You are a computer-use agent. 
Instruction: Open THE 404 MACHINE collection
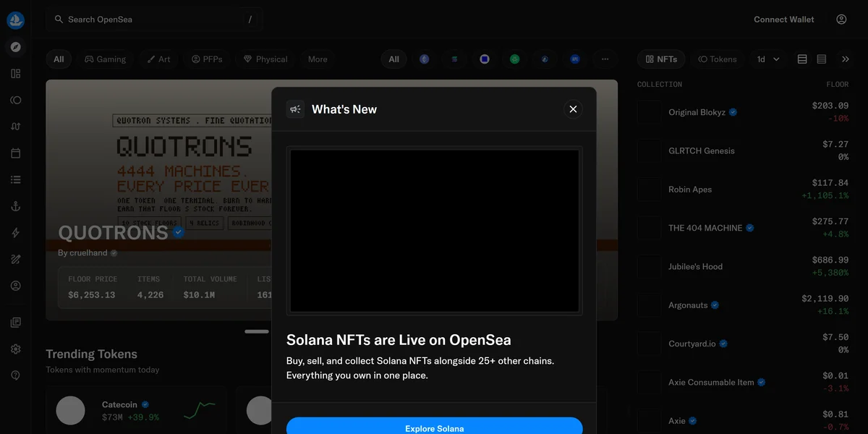pyautogui.click(x=743, y=228)
